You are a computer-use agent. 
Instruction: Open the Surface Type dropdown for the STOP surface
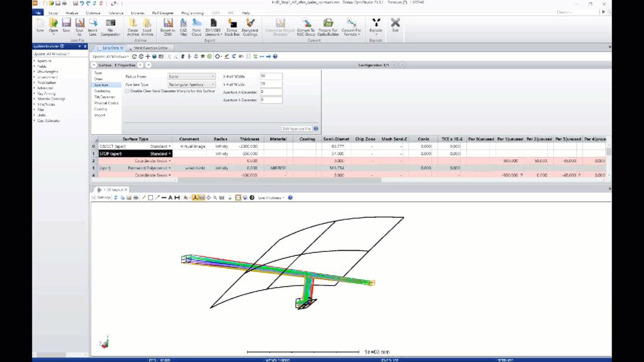(x=170, y=153)
